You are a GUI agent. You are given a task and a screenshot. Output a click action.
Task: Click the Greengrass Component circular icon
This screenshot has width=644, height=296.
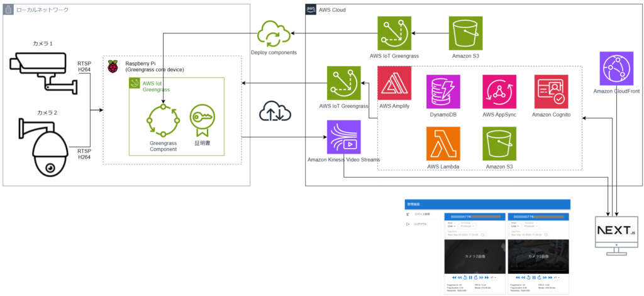[x=163, y=120]
